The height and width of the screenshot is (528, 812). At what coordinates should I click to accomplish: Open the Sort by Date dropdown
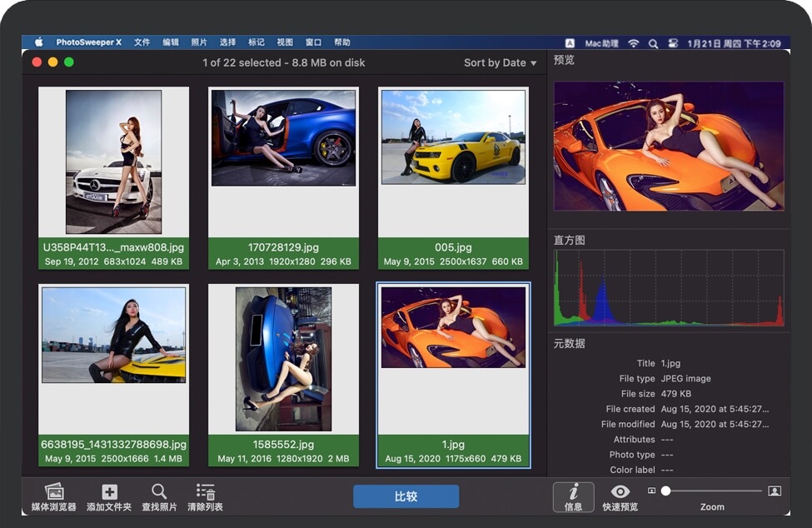coord(498,62)
